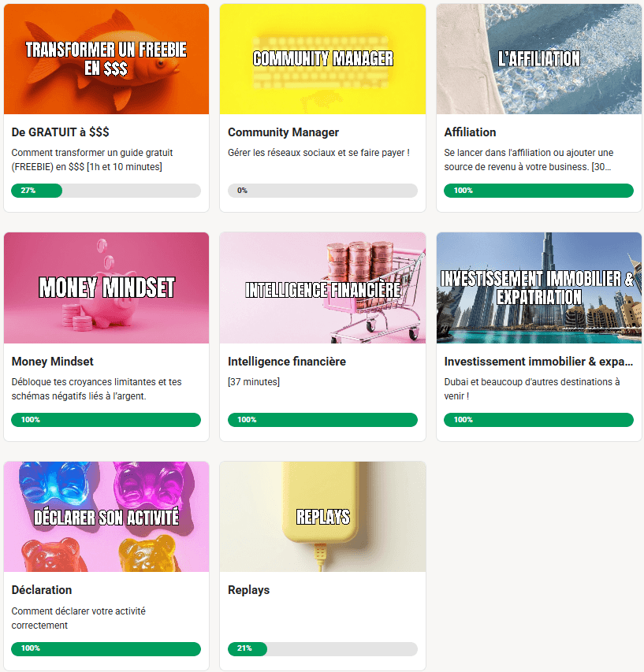Screen dimensions: 644x672
Task: Click the Dubai destinations description text
Action: pyautogui.click(x=531, y=388)
